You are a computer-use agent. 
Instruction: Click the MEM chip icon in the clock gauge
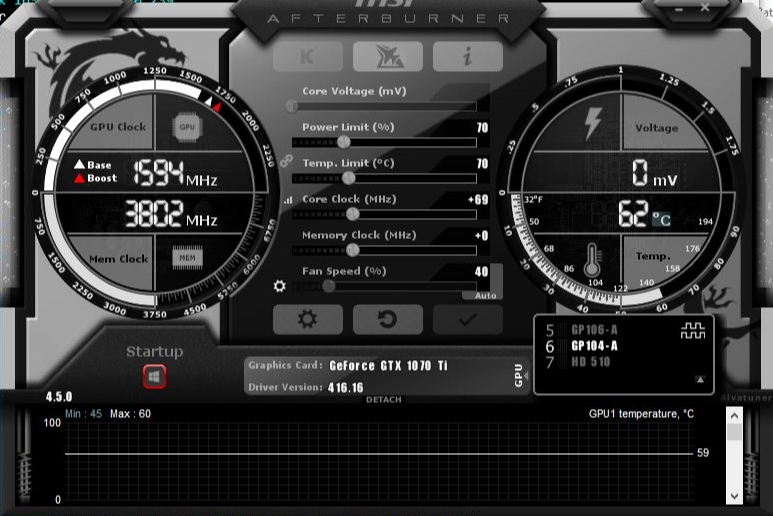point(187,258)
